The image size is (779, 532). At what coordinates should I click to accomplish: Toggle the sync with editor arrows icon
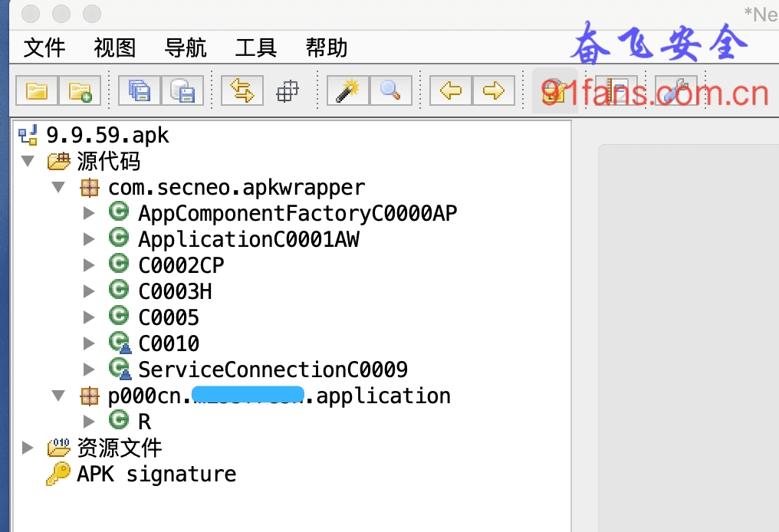click(x=242, y=90)
